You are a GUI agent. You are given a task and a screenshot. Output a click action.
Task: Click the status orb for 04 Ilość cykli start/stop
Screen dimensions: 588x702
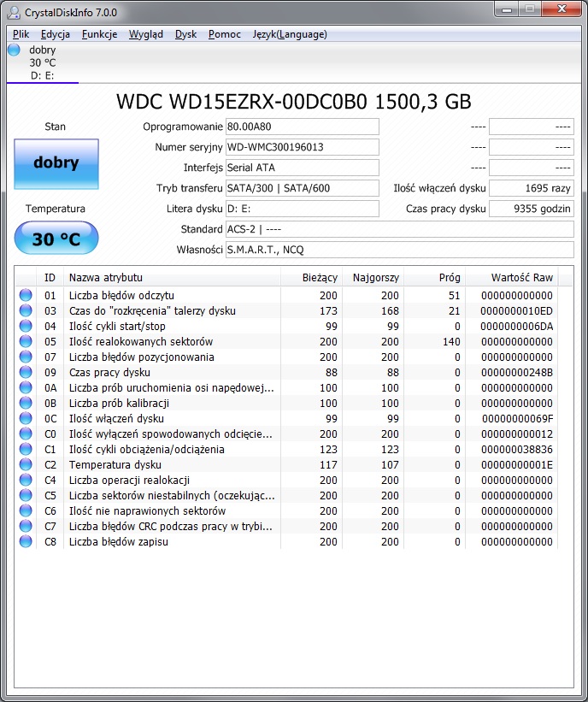pos(26,326)
